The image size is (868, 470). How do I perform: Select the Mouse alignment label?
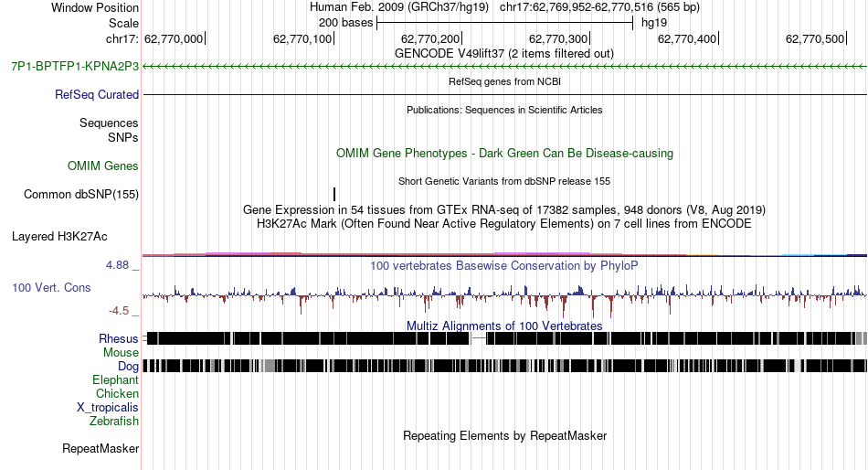pos(121,353)
